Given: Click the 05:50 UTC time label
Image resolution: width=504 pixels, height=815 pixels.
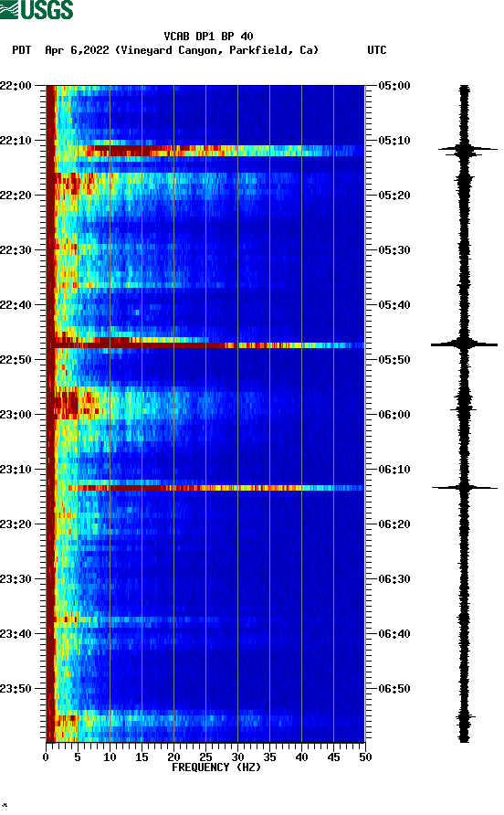Looking at the screenshot, I should [x=394, y=360].
